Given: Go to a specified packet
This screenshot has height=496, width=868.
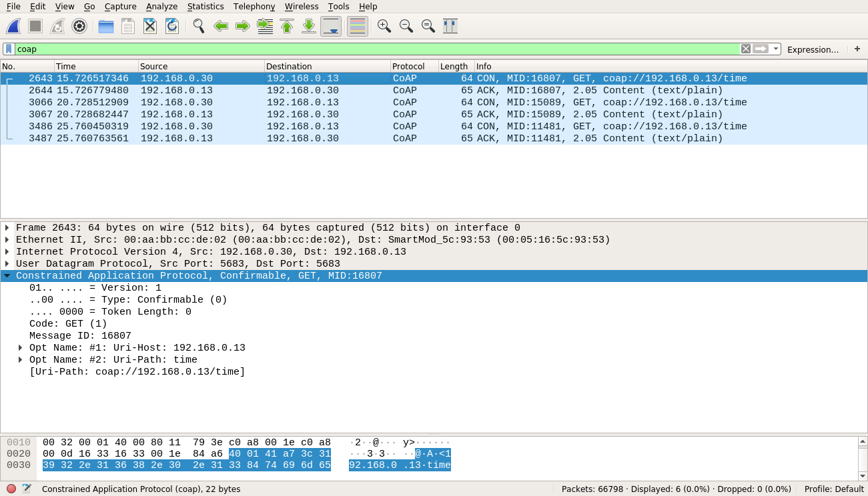Looking at the screenshot, I should pos(265,26).
